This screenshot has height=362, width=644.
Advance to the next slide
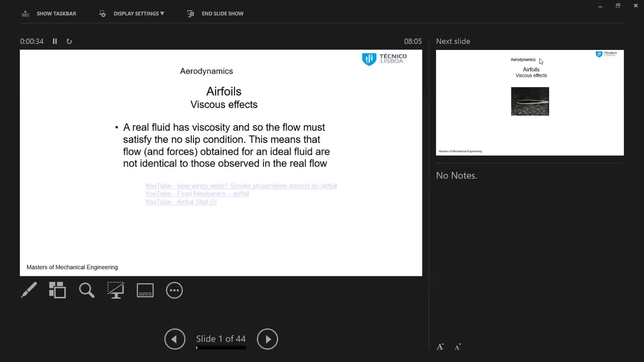point(267,339)
